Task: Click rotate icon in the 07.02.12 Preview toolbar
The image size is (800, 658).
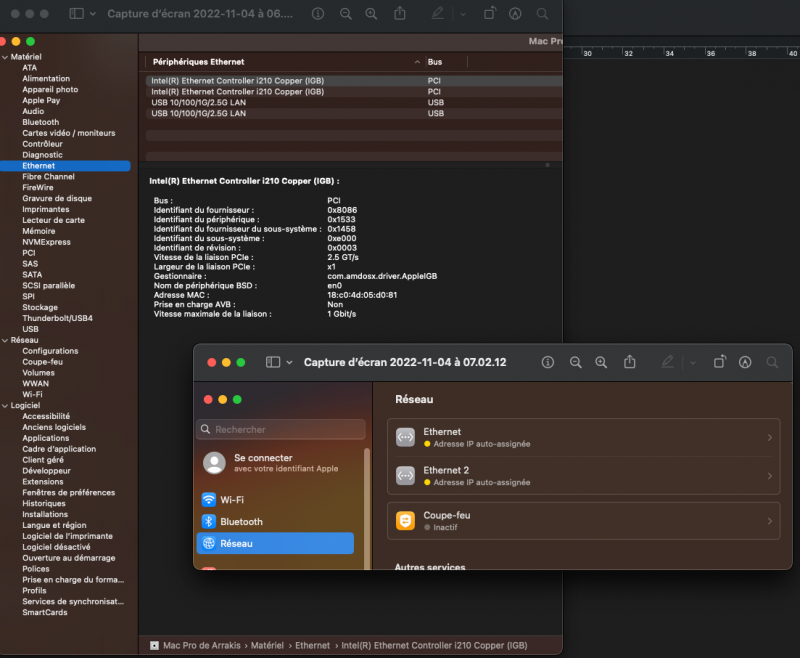Action: click(719, 362)
